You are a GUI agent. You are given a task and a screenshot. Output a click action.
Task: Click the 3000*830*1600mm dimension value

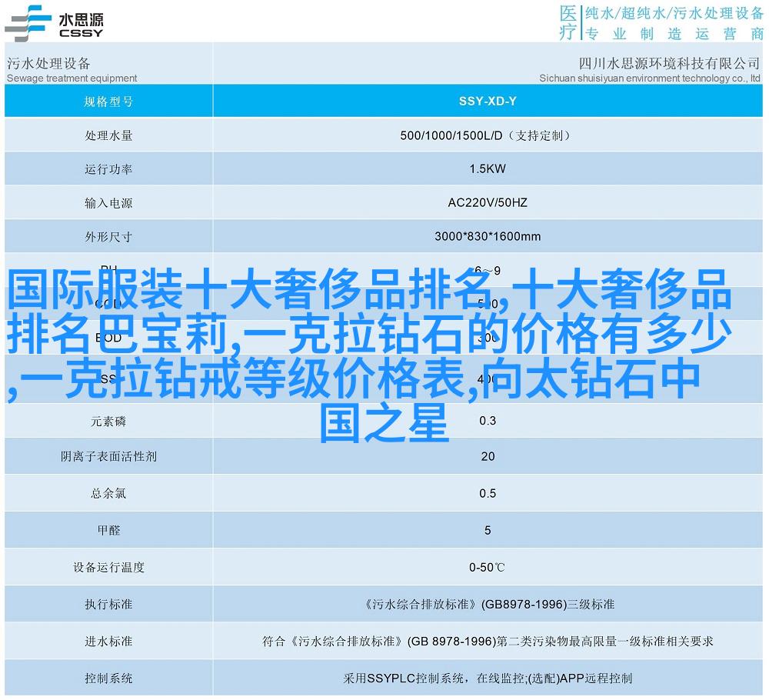[488, 236]
